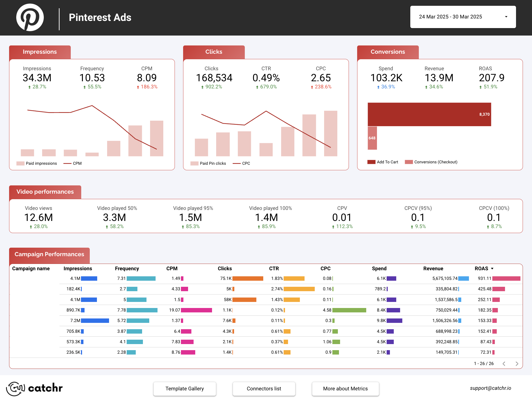
Task: Click the catchr logo
Action: (34, 388)
